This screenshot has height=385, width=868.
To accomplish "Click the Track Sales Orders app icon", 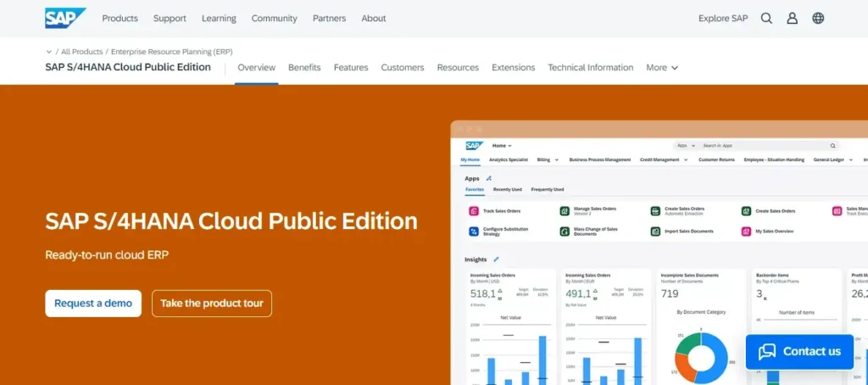I will coord(473,211).
